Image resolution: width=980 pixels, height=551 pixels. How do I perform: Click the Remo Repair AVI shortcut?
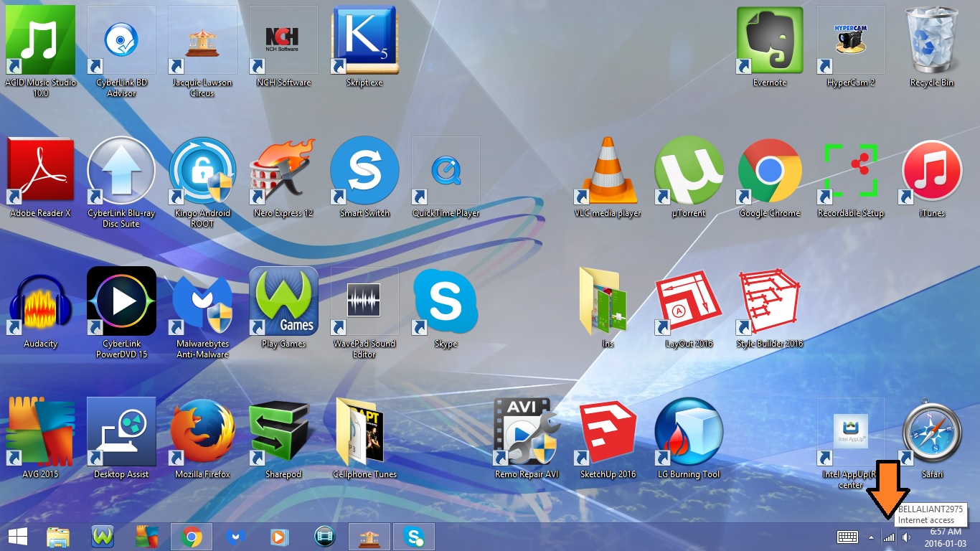click(x=527, y=432)
